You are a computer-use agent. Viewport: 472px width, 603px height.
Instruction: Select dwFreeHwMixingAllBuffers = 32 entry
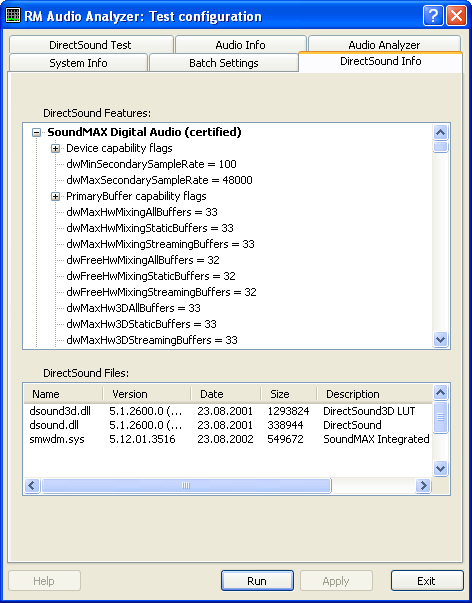[143, 260]
